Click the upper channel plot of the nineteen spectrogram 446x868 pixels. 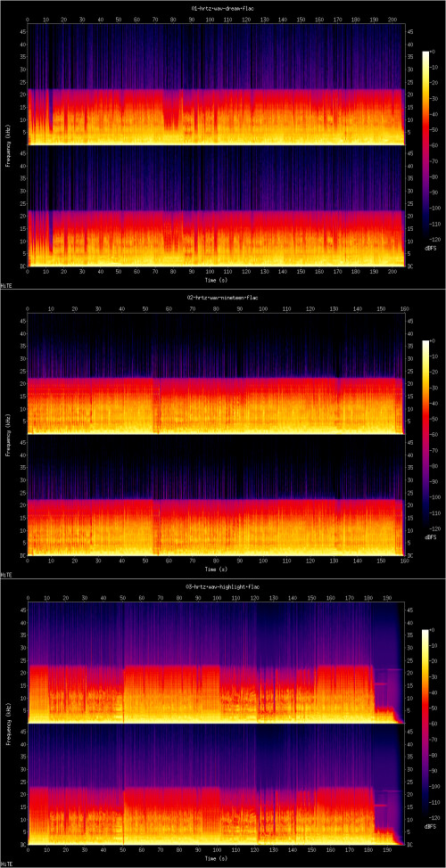click(x=216, y=373)
